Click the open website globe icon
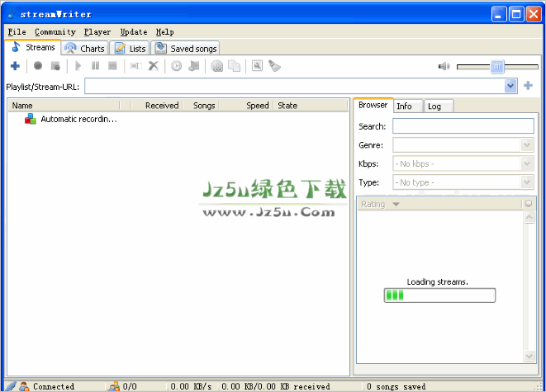 pos(217,66)
